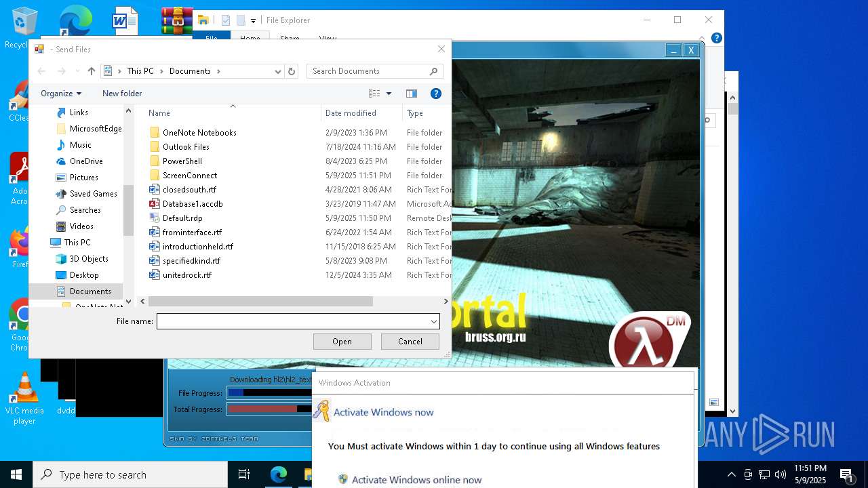This screenshot has height=488, width=868.
Task: Select Links in navigation tree
Action: 79,113
